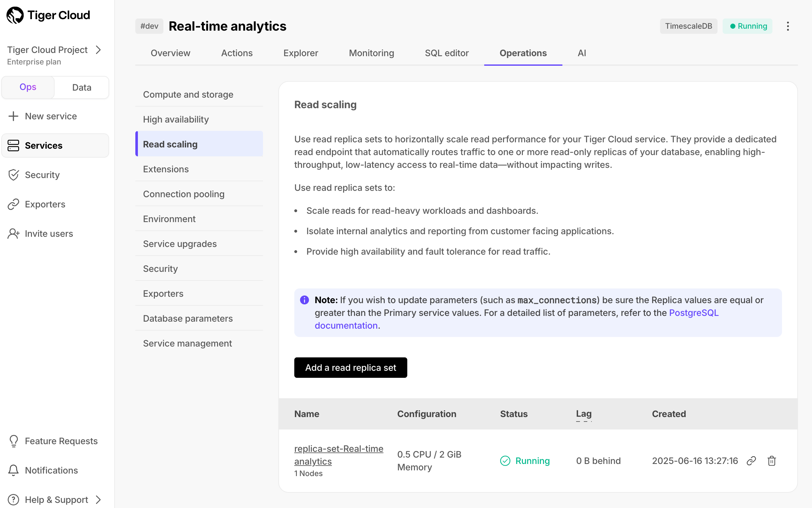Open the AI tab
Image resolution: width=812 pixels, height=508 pixels.
[582, 53]
